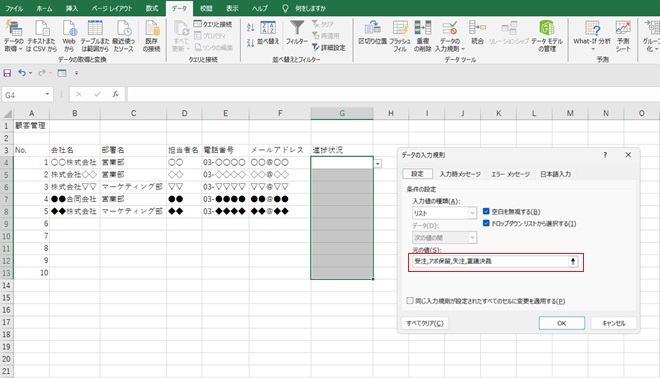Open Error Alert (エラーメッセージ) dialog tab

pos(510,174)
